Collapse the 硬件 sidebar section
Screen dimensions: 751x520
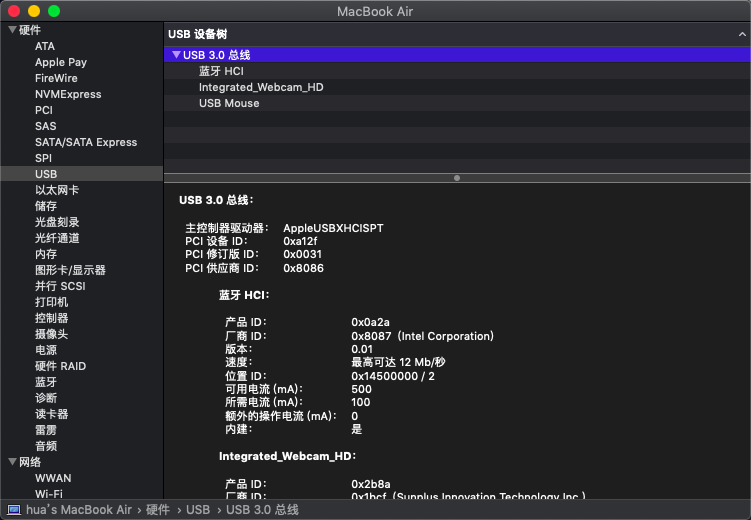pos(12,30)
